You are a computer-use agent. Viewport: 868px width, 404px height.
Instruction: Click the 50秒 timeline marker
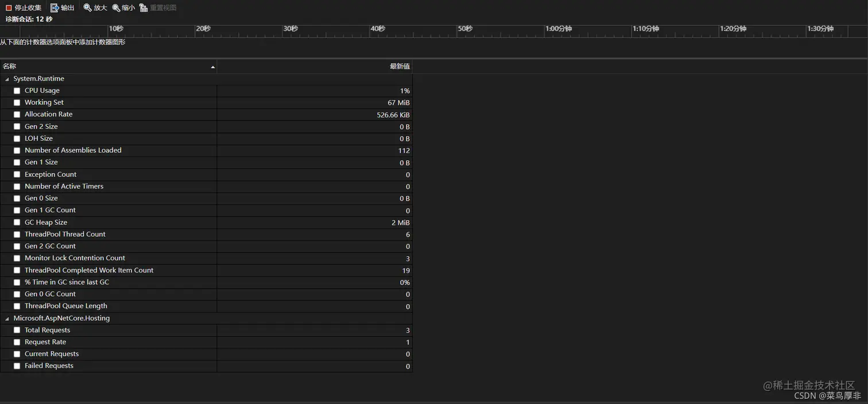tap(466, 29)
